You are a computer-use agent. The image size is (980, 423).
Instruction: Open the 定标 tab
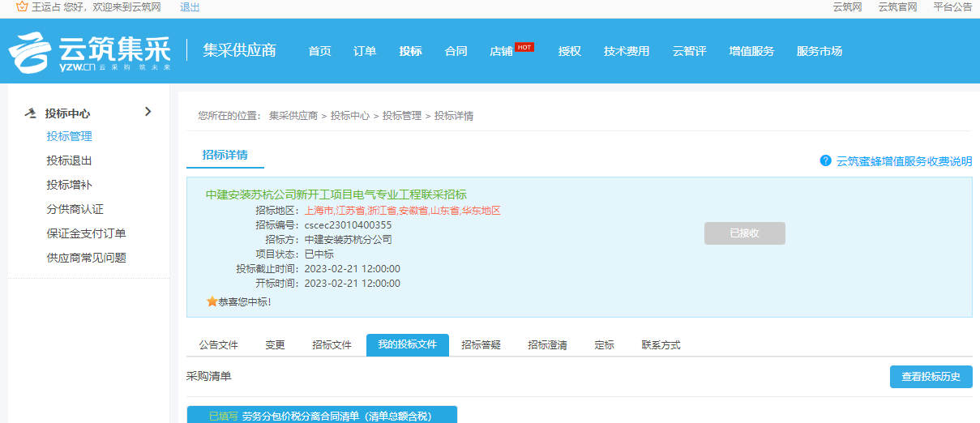pos(604,344)
